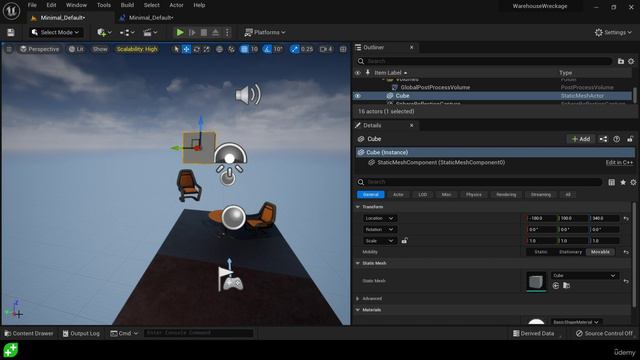Open the viewport Show menu
This screenshot has width=640, height=360.
[x=100, y=49]
